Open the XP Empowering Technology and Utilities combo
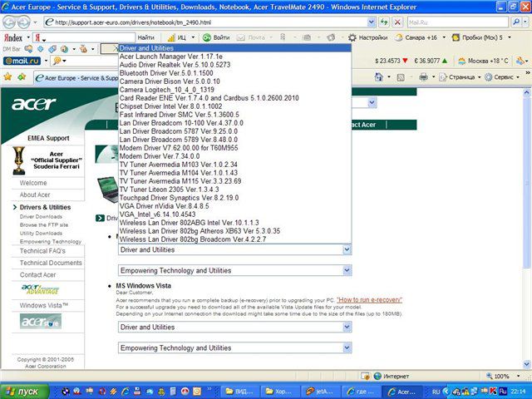Screen dimensions: 532x399 point(234,270)
